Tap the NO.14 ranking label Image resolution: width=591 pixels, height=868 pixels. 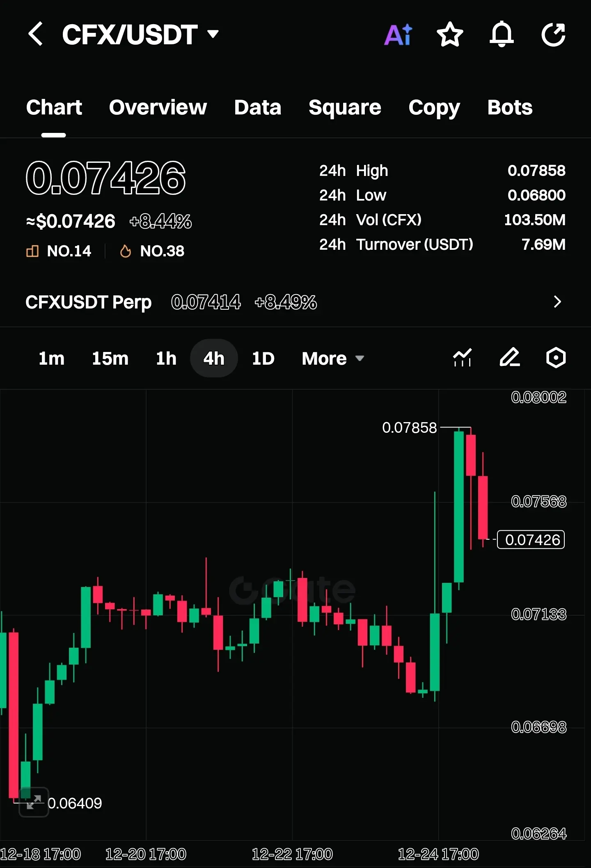coord(69,251)
